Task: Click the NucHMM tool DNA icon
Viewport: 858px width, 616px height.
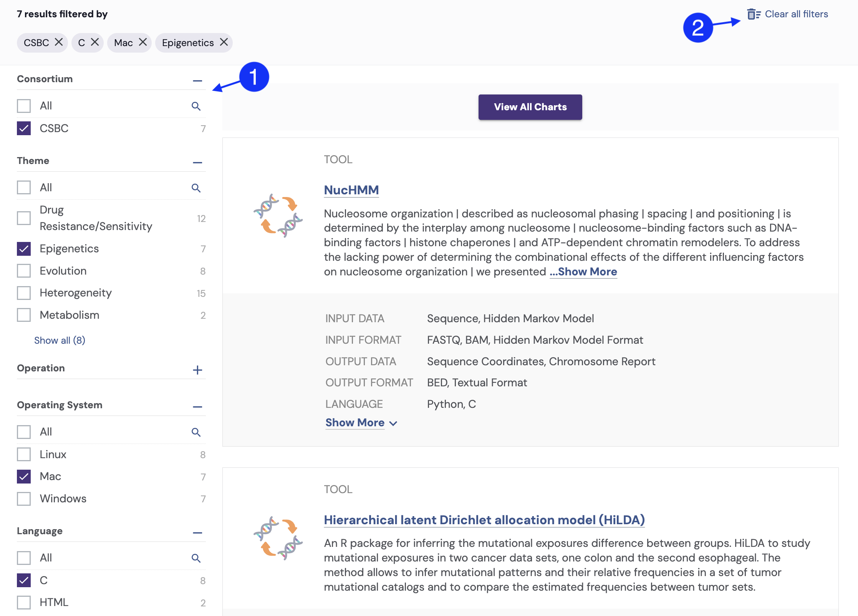Action: [278, 215]
